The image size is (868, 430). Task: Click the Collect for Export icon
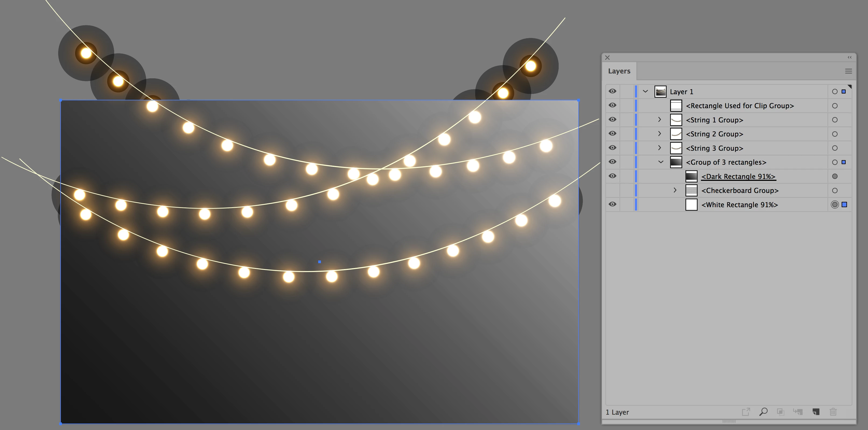click(x=746, y=411)
